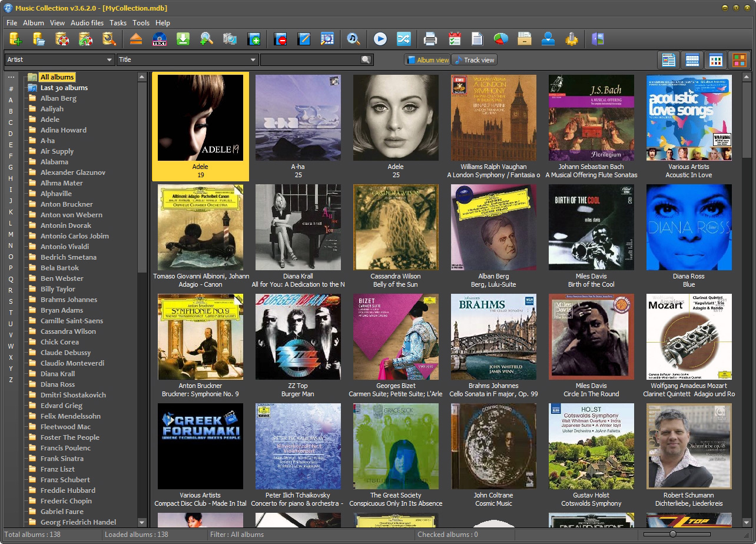Switch to the table grid layout icon
The image size is (756, 544).
pyautogui.click(x=692, y=60)
